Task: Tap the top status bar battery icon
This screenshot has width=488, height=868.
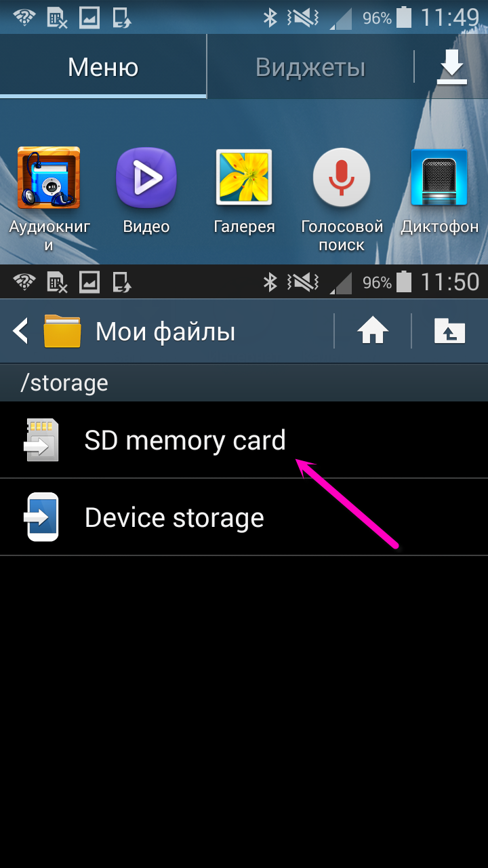Action: (x=404, y=17)
